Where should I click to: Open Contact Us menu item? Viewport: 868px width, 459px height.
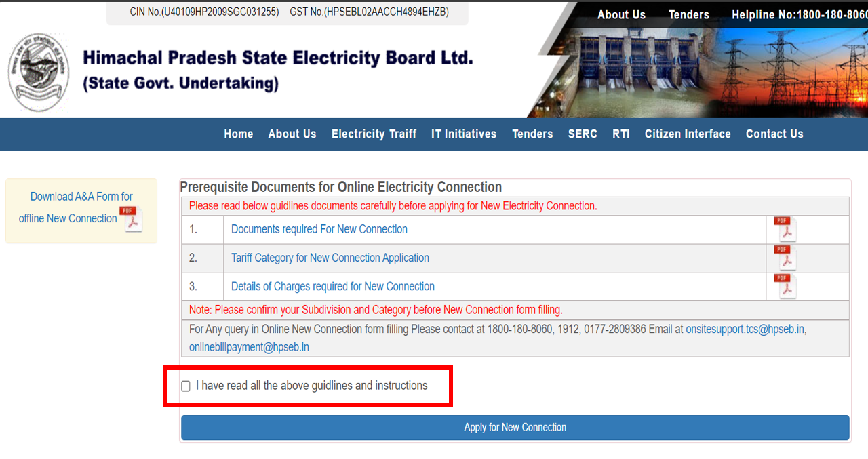tap(774, 134)
